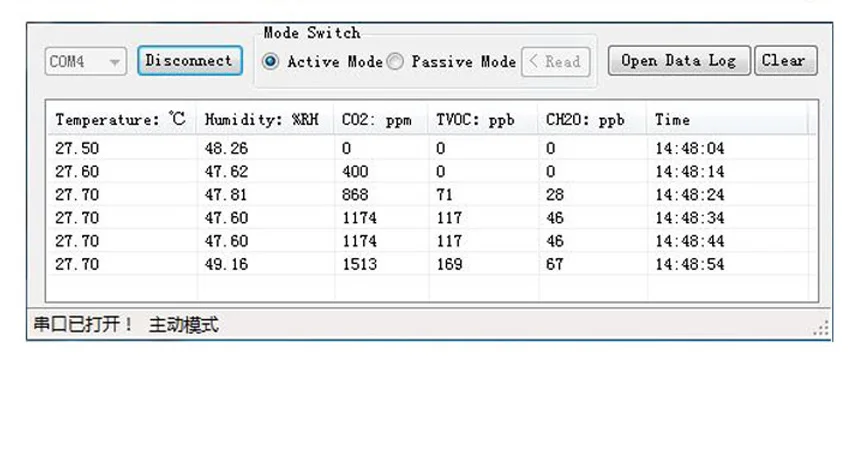
Task: Select the row with time 14:48:54
Action: [x=432, y=264]
